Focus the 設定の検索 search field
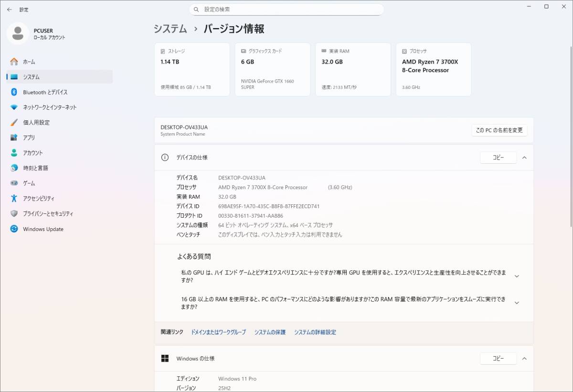 [286, 10]
